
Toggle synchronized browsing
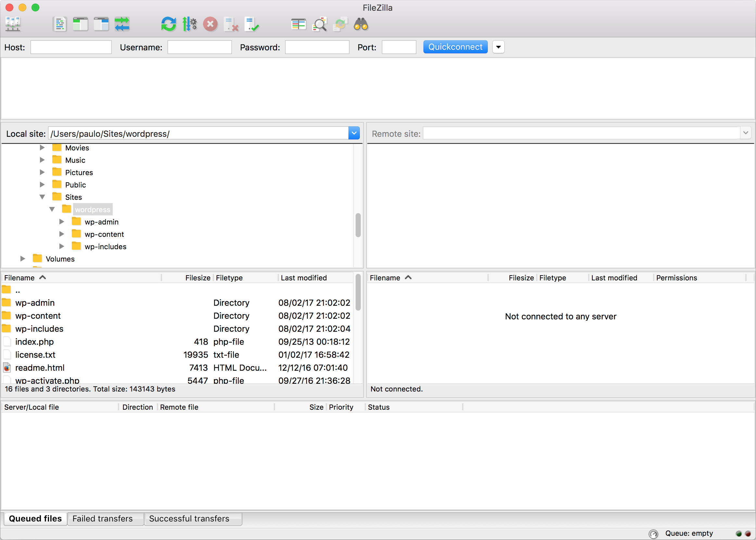tap(340, 24)
